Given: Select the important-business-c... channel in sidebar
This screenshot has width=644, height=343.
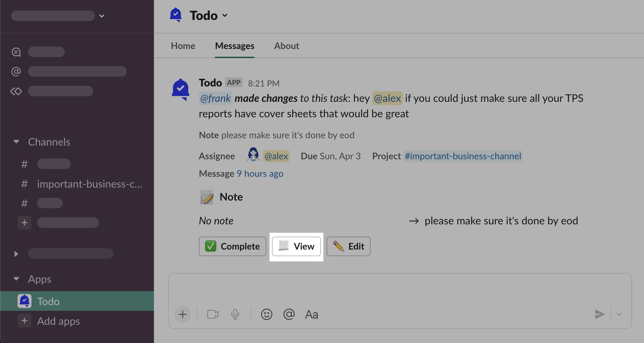Looking at the screenshot, I should coord(89,184).
